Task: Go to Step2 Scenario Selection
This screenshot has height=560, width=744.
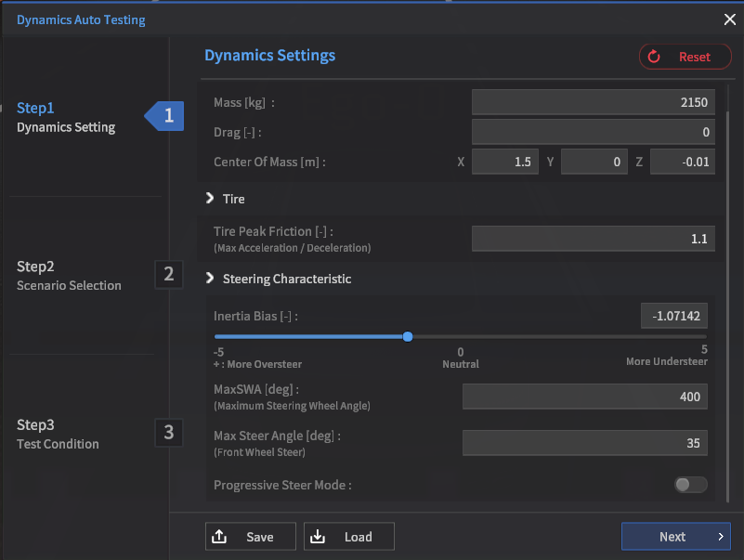Action: click(69, 276)
